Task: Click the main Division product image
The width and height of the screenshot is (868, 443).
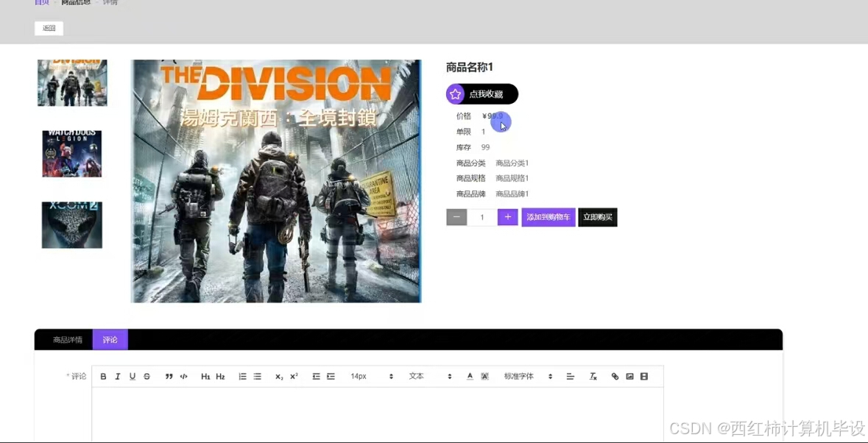Action: tap(275, 181)
